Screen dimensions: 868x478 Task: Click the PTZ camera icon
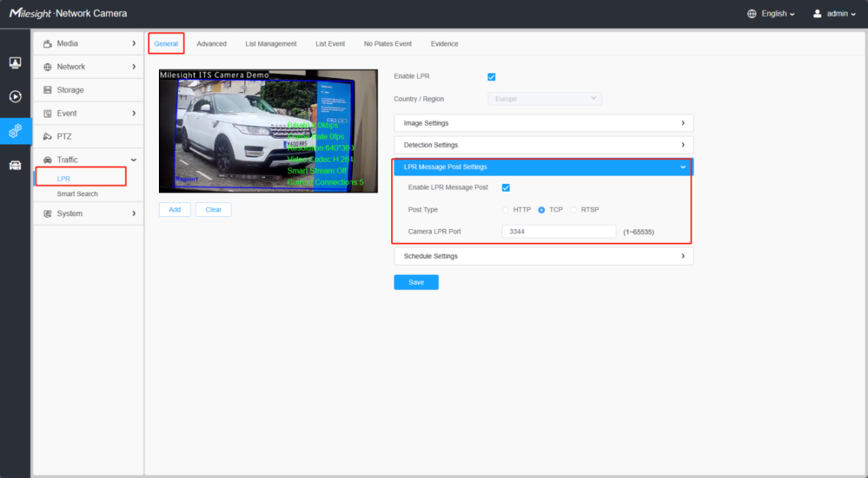coord(47,137)
